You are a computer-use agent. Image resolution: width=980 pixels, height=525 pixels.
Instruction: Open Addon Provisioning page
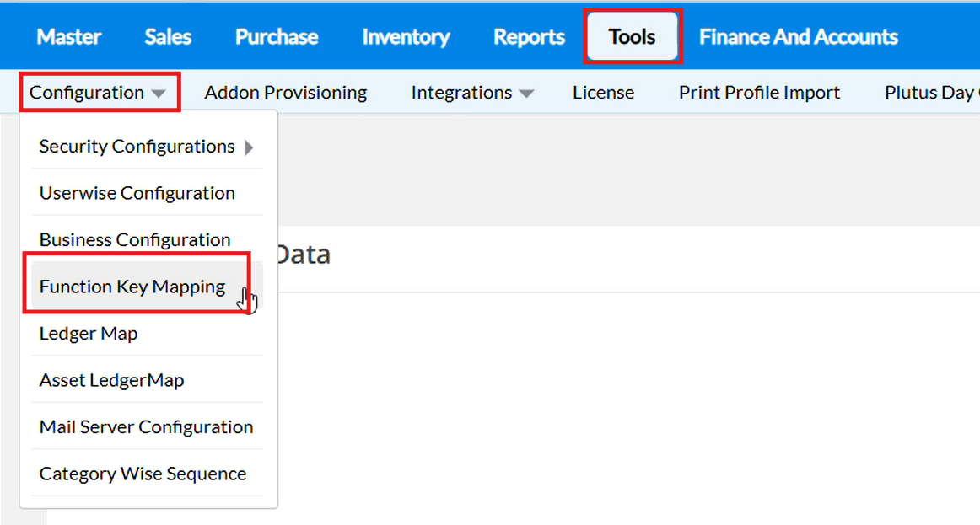click(x=285, y=93)
